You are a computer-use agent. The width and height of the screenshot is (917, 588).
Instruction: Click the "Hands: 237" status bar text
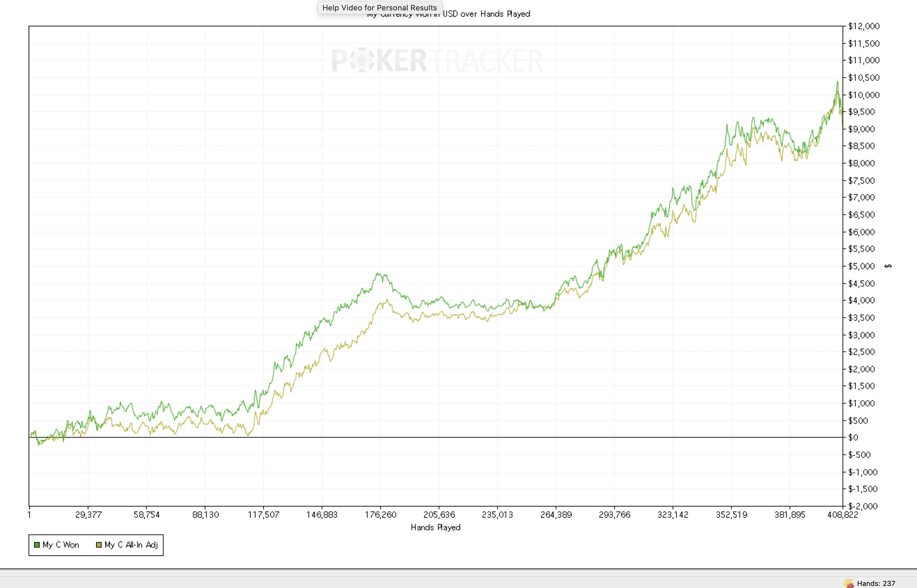[876, 583]
